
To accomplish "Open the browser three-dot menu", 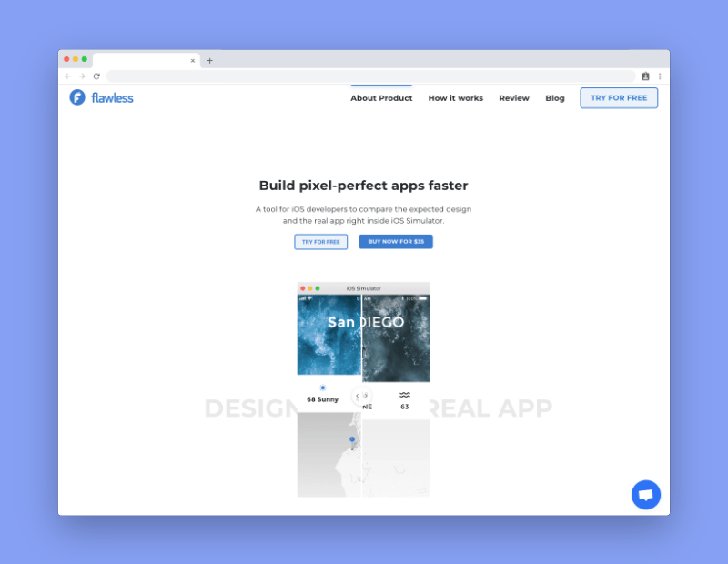I will click(x=660, y=76).
